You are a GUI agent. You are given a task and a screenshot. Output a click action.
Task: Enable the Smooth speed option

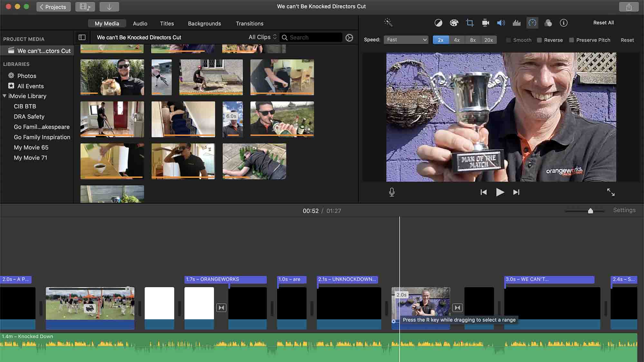point(509,40)
